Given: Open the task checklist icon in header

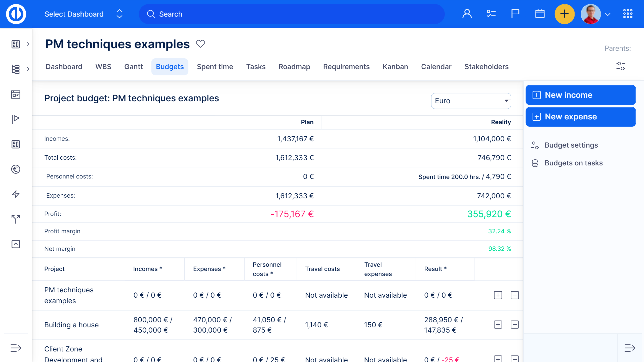Looking at the screenshot, I should (491, 14).
